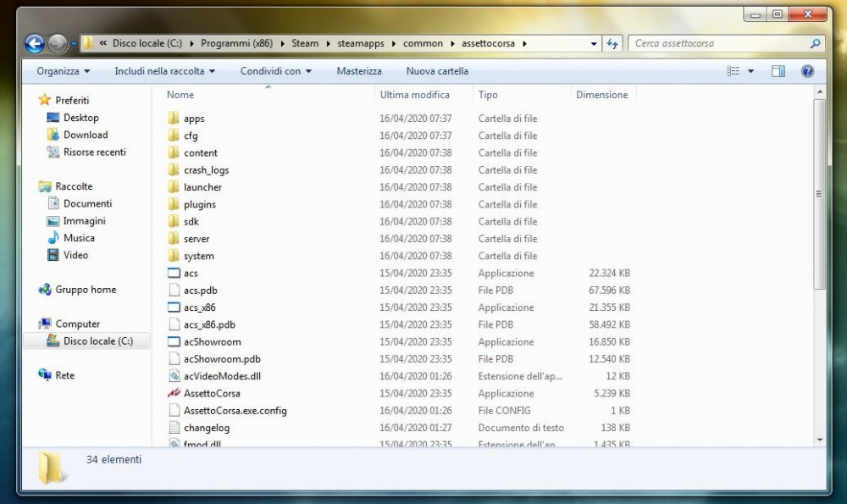Click Steam in the address breadcrumb
Screen dimensions: 847x504
pyautogui.click(x=305, y=44)
